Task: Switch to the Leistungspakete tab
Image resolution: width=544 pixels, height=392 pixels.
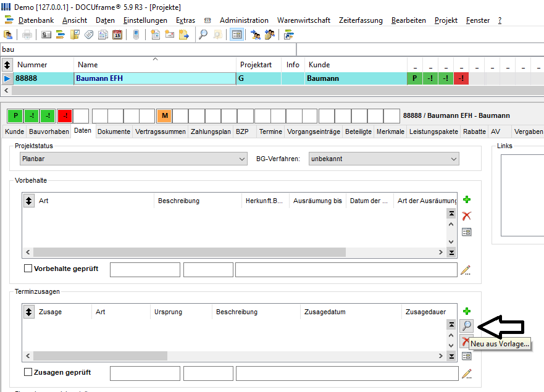Action: point(433,132)
